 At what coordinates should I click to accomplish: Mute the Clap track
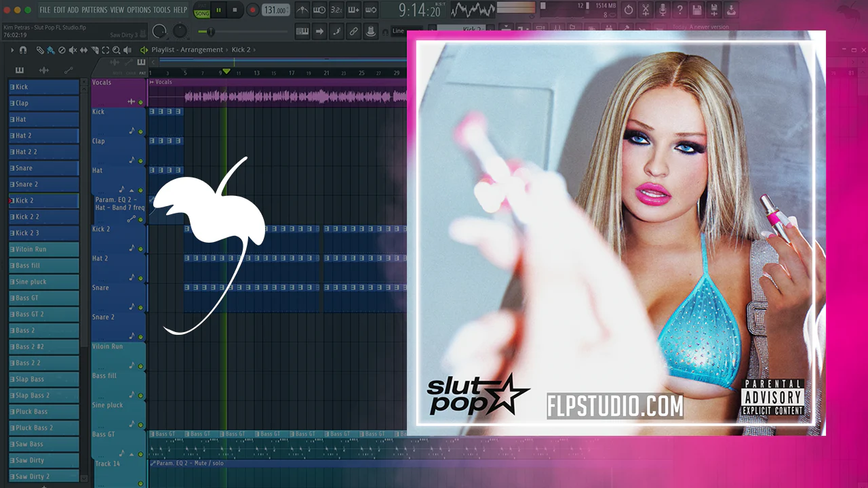pos(141,161)
